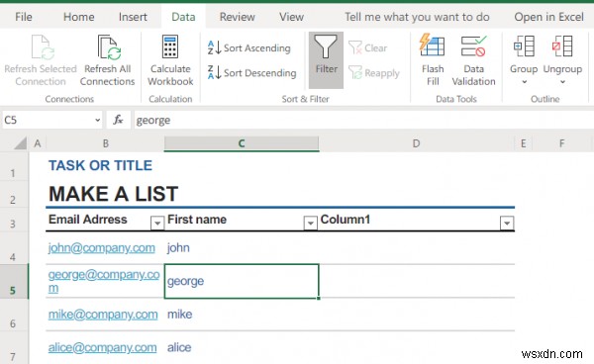Sort the column descending
Image resolution: width=594 pixels, height=364 pixels.
(x=251, y=72)
